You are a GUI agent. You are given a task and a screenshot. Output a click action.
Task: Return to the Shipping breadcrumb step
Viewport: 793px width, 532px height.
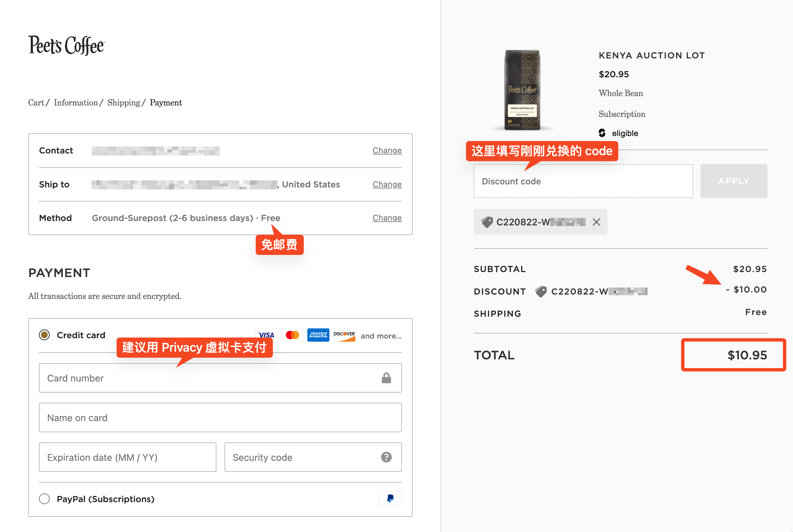tap(124, 102)
